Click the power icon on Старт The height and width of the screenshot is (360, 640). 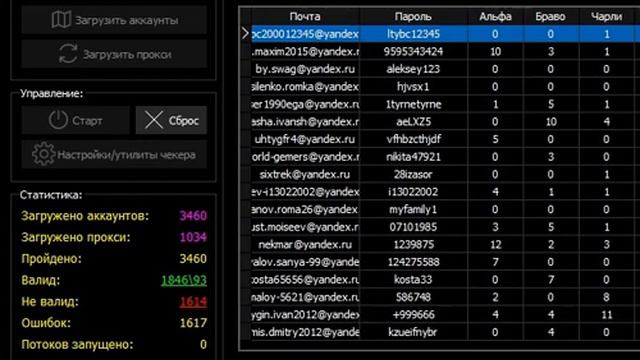(58, 120)
